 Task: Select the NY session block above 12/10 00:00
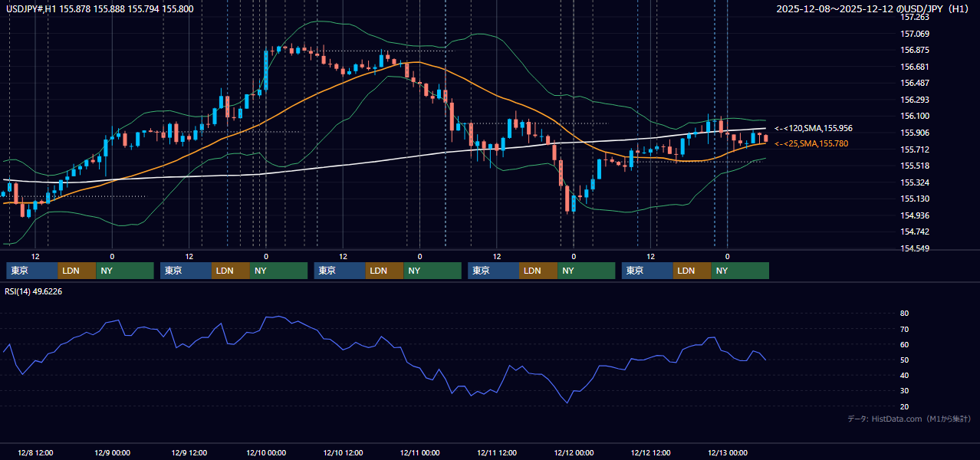coord(279,271)
